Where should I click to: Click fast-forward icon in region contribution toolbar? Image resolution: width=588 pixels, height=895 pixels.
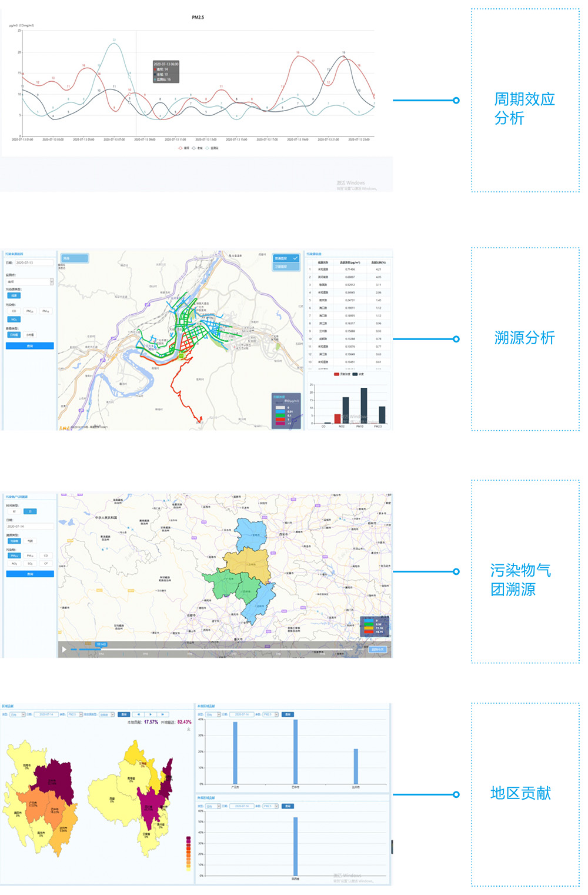pyautogui.click(x=163, y=714)
